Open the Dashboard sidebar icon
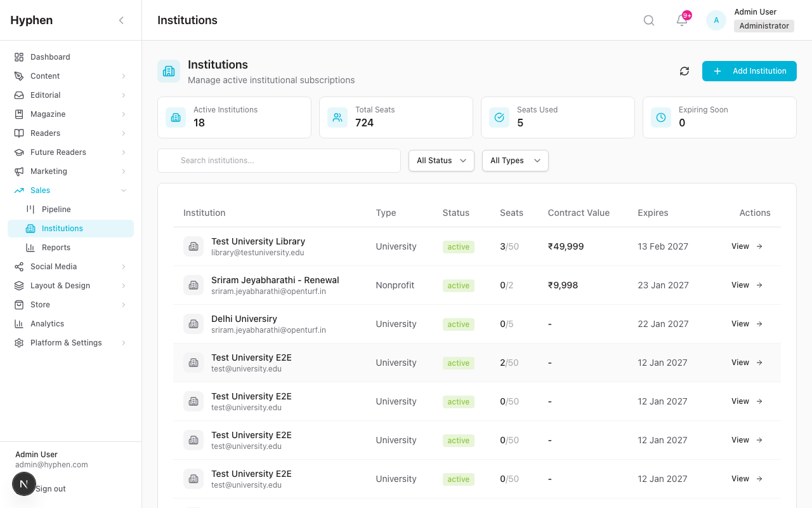This screenshot has height=508, width=812. tap(18, 57)
